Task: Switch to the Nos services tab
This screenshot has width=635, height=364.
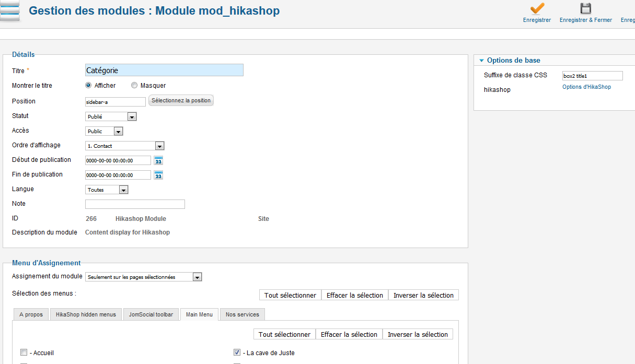Action: (x=243, y=314)
